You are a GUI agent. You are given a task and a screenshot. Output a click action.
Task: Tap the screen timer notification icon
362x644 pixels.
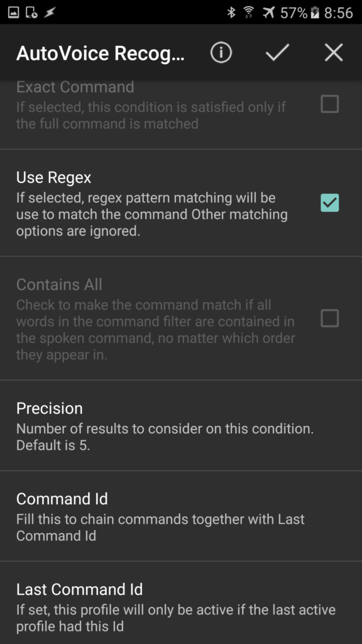coord(31,13)
